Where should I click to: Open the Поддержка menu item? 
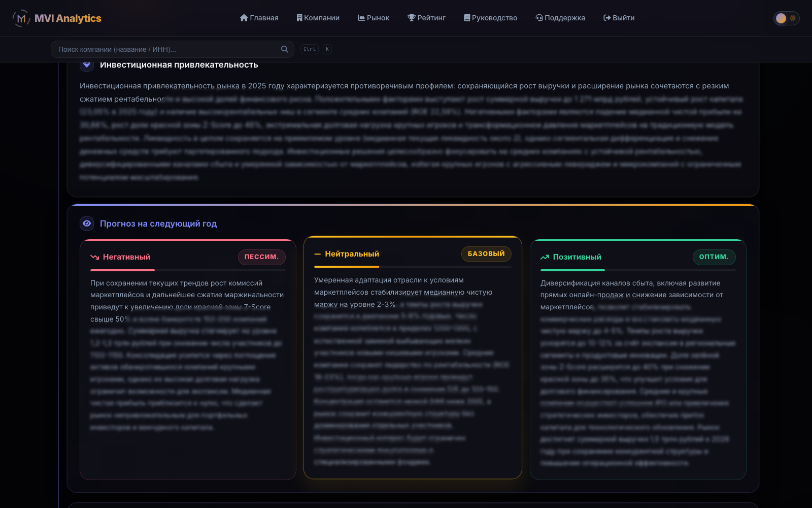click(560, 18)
